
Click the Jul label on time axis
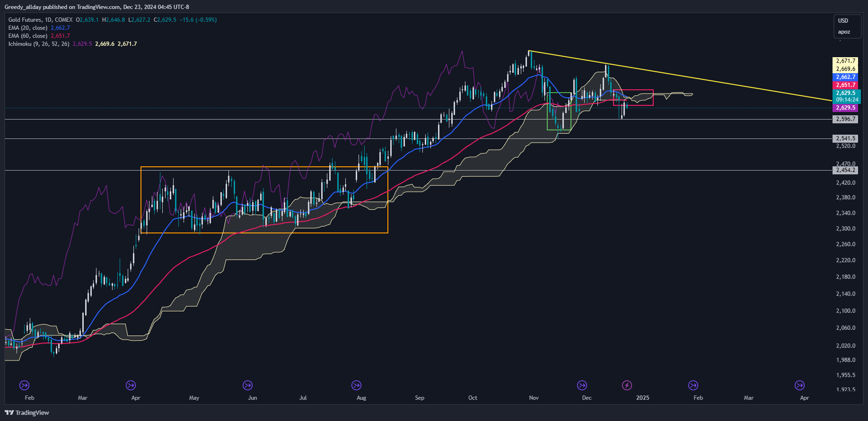pyautogui.click(x=303, y=398)
